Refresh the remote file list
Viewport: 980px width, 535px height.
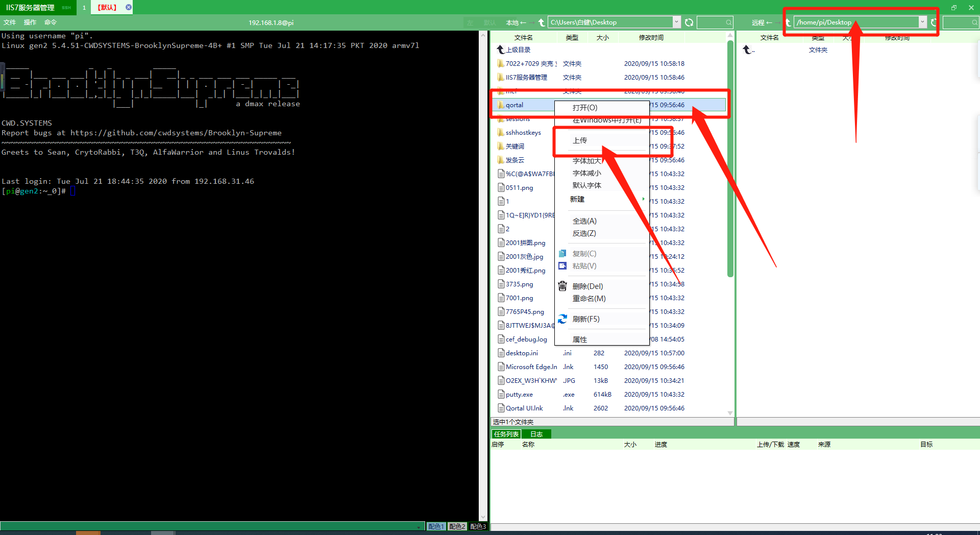(x=934, y=22)
